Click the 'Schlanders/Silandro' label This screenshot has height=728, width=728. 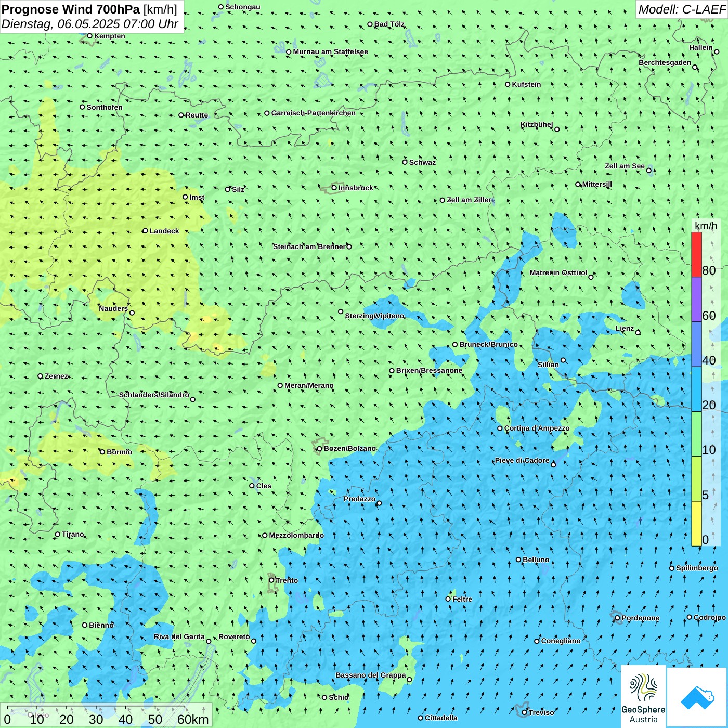[x=154, y=395]
